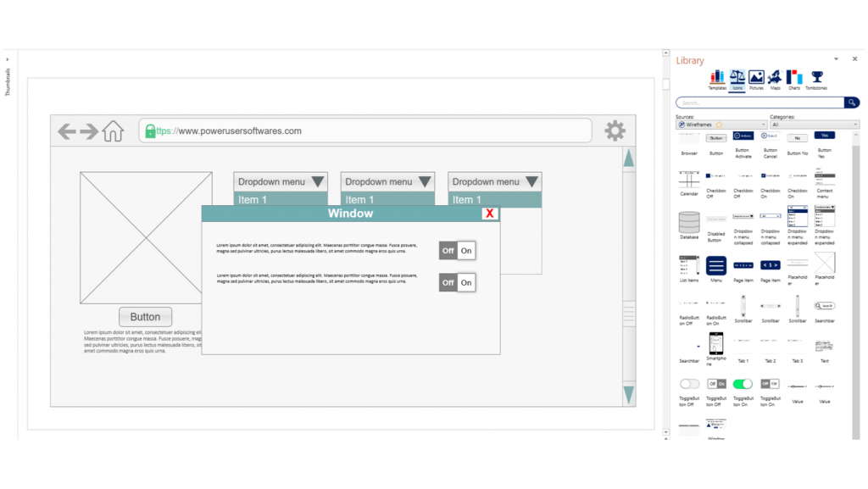Insert the Database wireframe icon

(689, 225)
